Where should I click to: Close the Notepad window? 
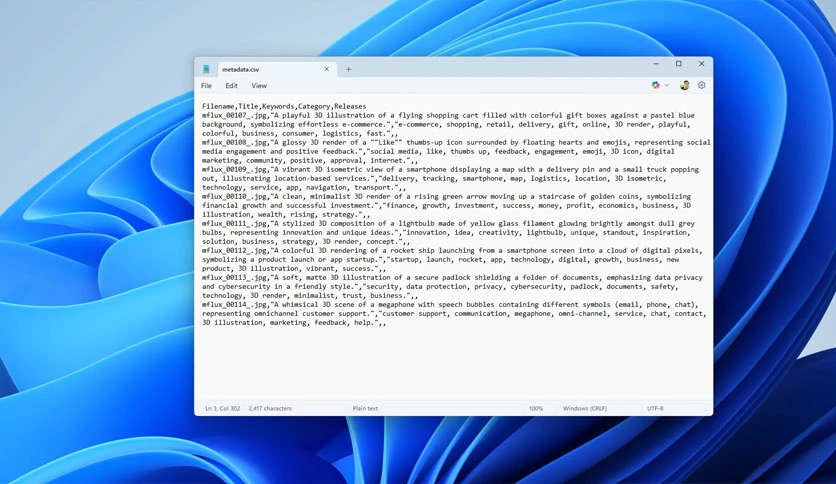(702, 63)
